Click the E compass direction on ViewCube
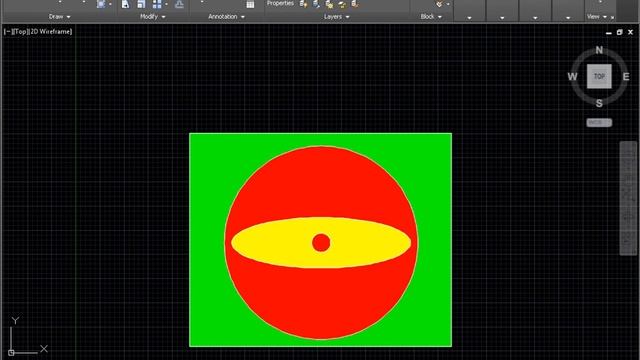This screenshot has width=640, height=360. [x=626, y=77]
